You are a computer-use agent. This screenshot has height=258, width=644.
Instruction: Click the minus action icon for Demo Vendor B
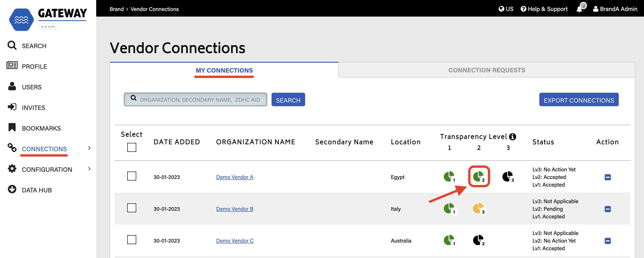[608, 209]
